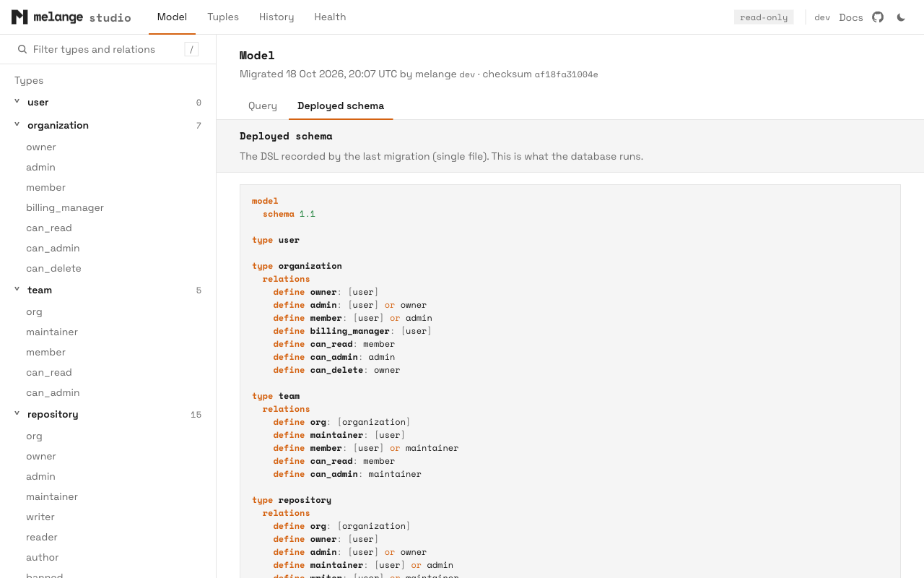The image size is (924, 578).
Task: Switch to the Query sub-tab
Action: coord(263,105)
